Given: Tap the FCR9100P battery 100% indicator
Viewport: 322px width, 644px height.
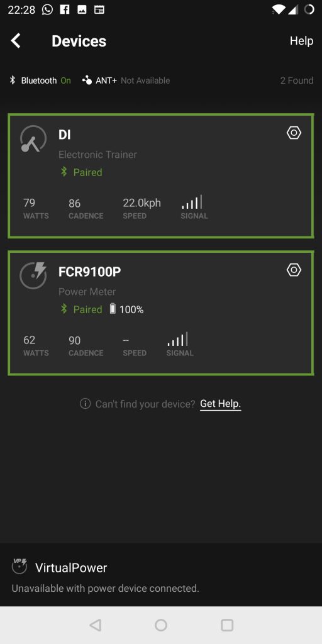Looking at the screenshot, I should click(126, 309).
